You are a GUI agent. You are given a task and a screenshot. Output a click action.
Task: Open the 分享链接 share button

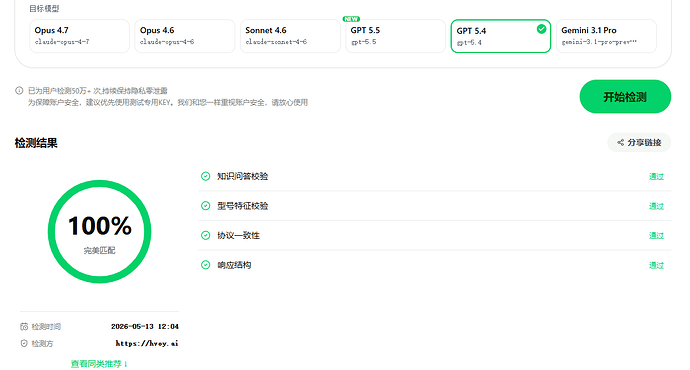point(639,143)
